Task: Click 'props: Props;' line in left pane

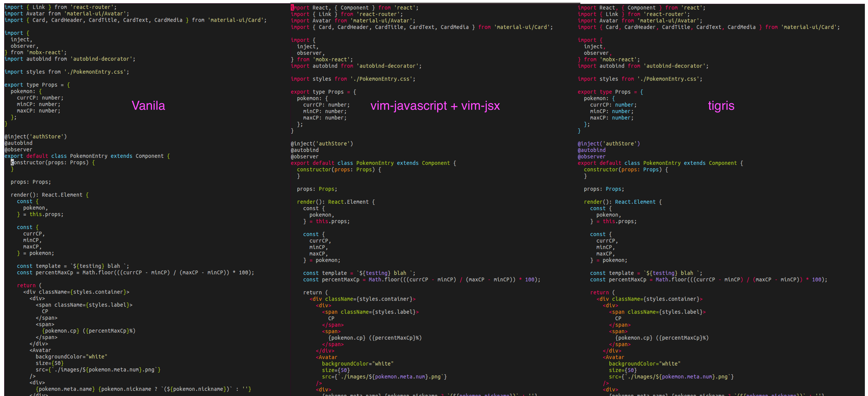Action: 31,182
